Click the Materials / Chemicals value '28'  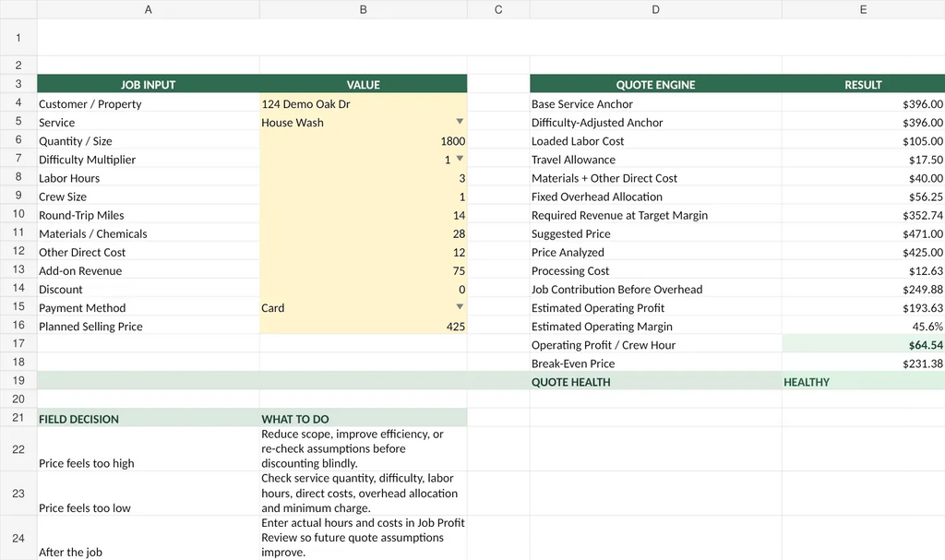[364, 233]
